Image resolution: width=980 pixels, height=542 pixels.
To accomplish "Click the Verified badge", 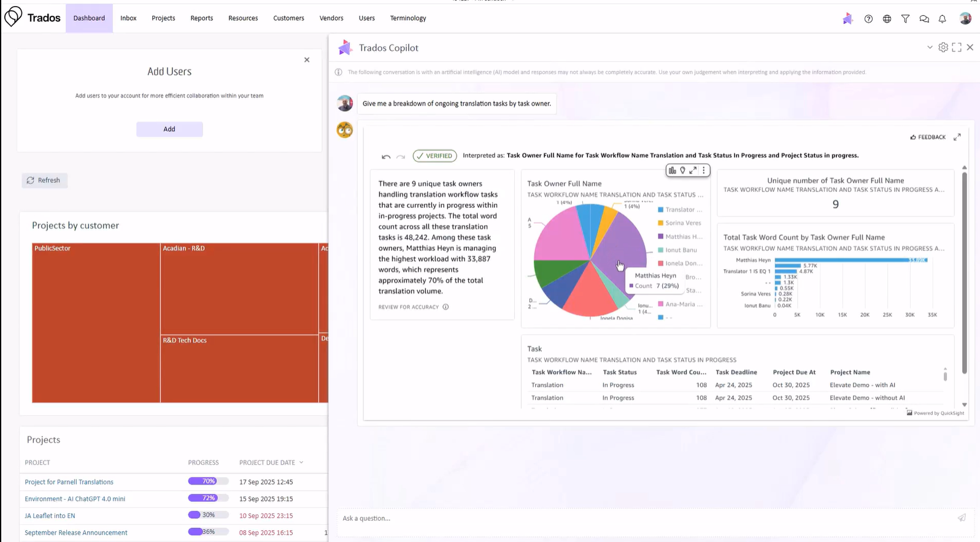I will pyautogui.click(x=434, y=156).
